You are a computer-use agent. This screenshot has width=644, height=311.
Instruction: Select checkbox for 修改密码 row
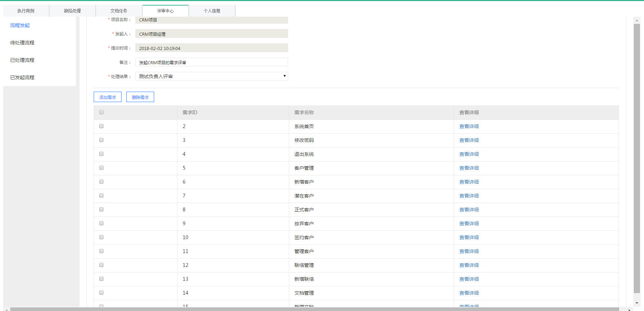(101, 140)
